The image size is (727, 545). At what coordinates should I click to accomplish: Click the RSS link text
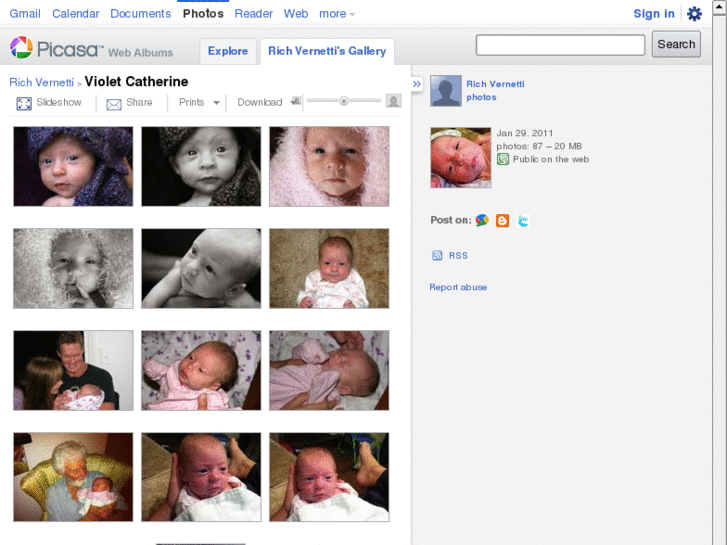click(x=458, y=256)
